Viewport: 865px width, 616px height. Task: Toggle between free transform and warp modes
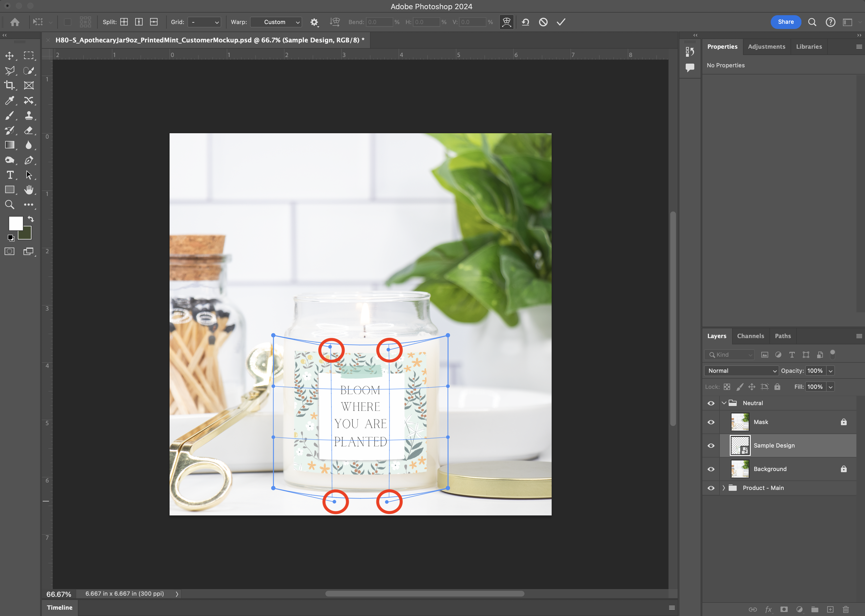click(x=506, y=22)
